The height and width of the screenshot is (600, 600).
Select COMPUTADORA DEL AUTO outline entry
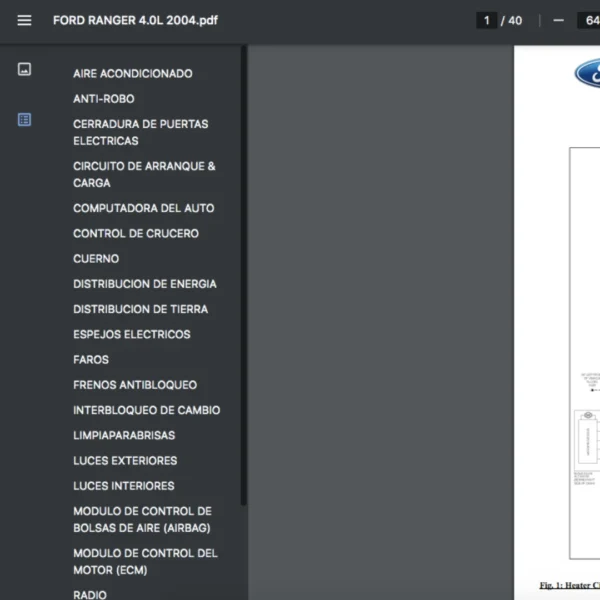click(x=143, y=208)
